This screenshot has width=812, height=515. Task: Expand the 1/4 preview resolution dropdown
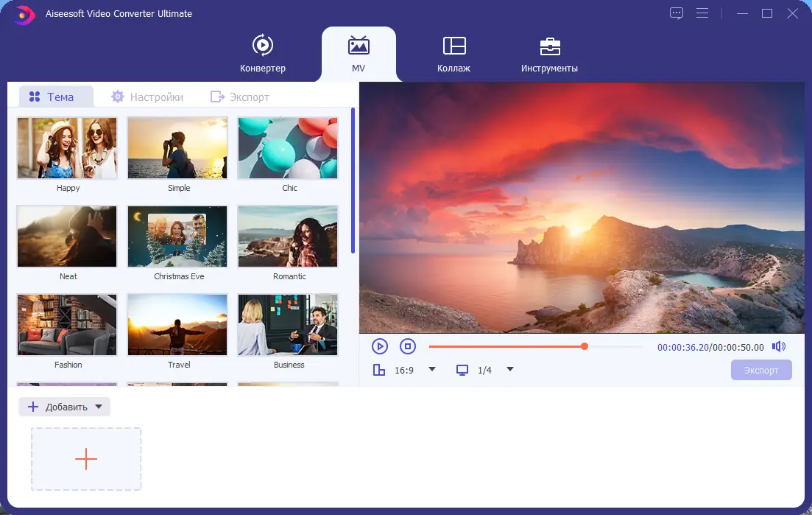(509, 369)
